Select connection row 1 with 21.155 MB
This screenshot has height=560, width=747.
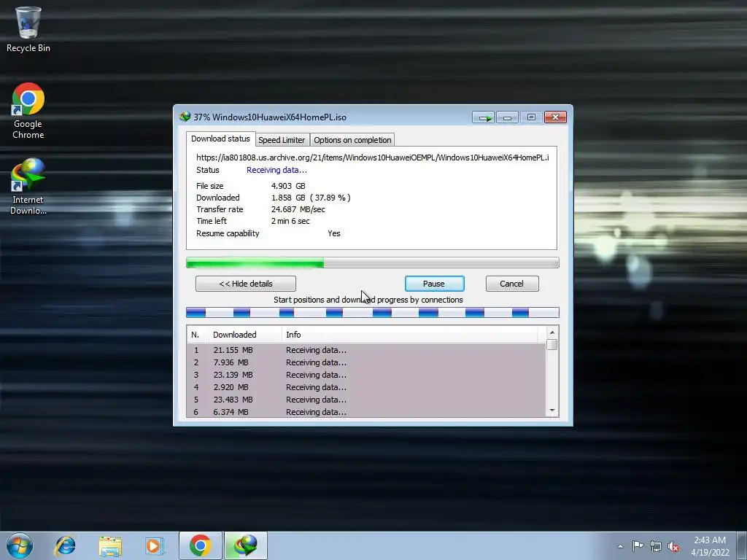366,350
